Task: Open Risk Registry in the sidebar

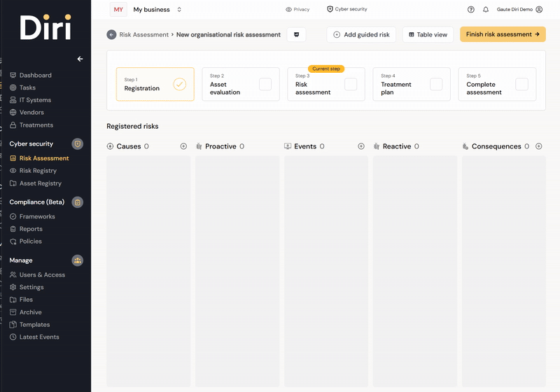Action: pyautogui.click(x=38, y=171)
